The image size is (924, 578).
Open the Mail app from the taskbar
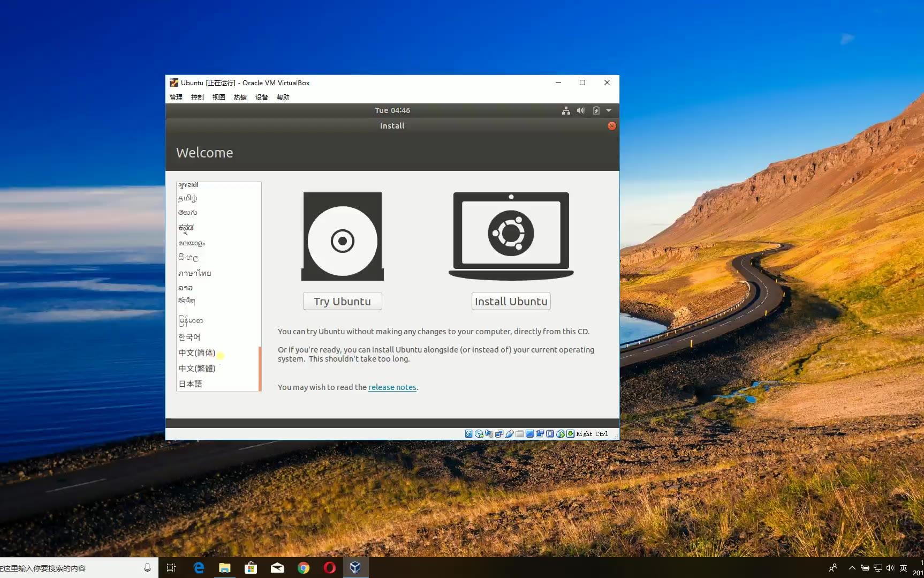(277, 568)
